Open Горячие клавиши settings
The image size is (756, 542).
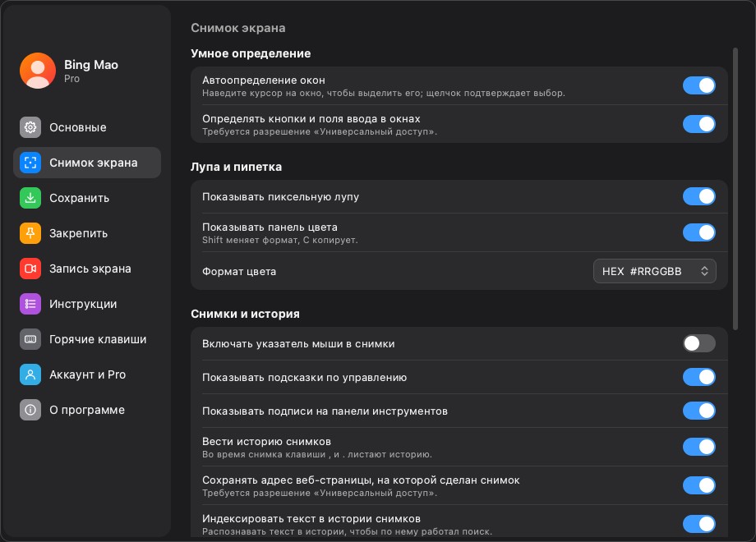coord(87,339)
